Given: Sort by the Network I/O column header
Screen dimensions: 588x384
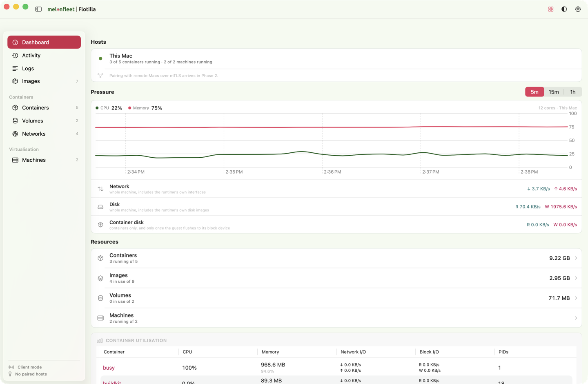Looking at the screenshot, I should click(x=353, y=352).
